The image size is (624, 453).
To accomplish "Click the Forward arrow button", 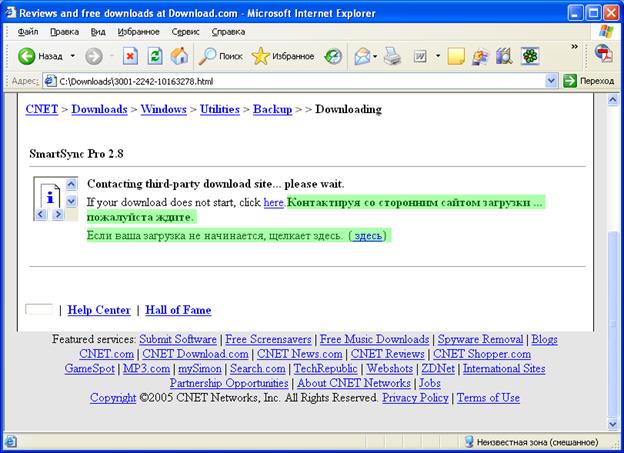I will (x=93, y=57).
